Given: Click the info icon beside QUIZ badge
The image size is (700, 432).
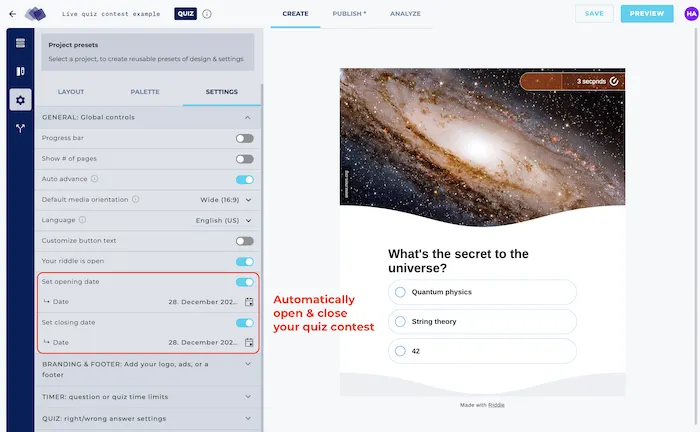Looking at the screenshot, I should click(207, 14).
